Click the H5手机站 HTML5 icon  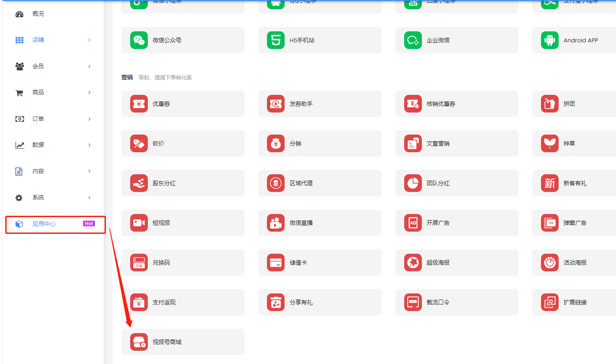[x=276, y=40]
